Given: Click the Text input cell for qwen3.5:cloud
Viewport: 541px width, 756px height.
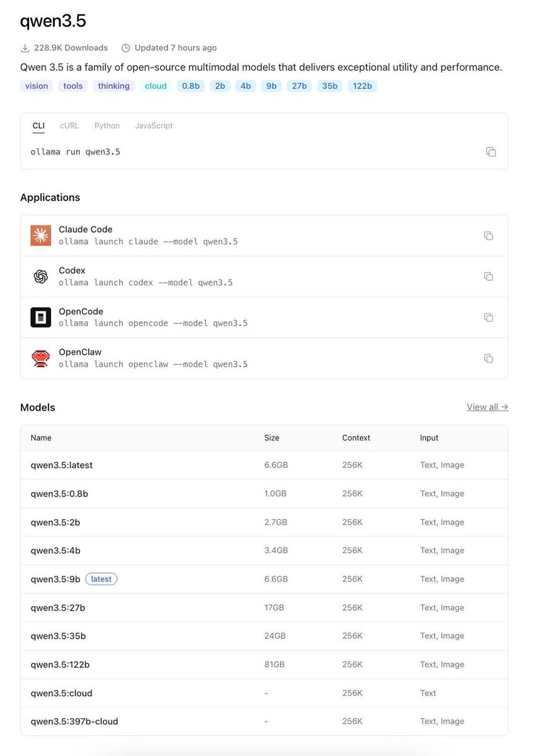Looking at the screenshot, I should [x=428, y=693].
